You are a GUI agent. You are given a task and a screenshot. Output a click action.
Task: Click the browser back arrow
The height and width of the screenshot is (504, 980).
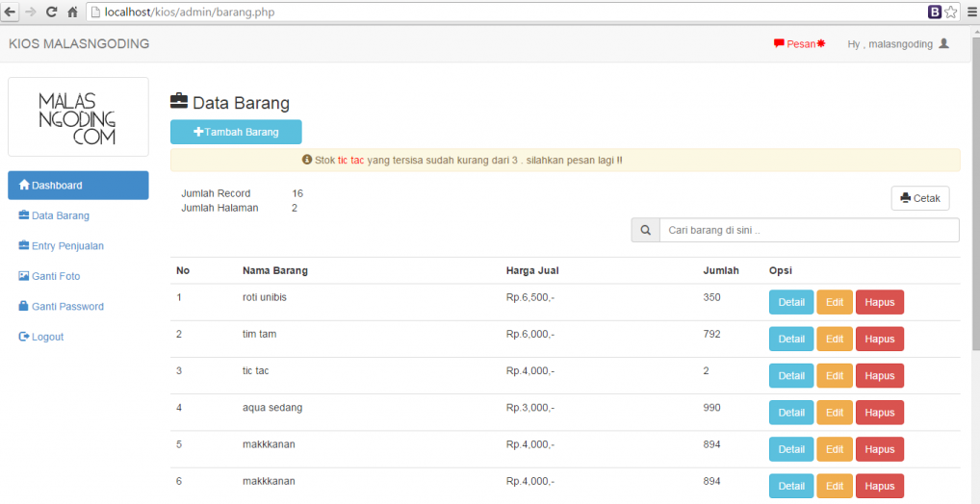coord(10,12)
